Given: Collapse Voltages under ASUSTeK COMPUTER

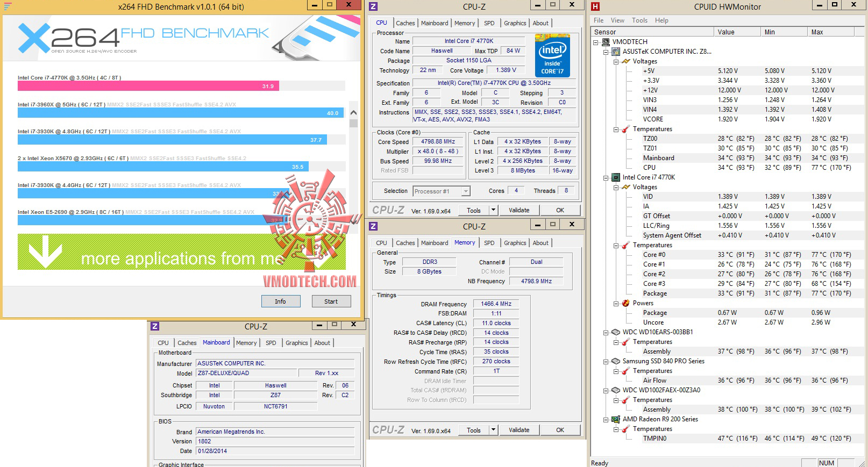Looking at the screenshot, I should pyautogui.click(x=616, y=61).
